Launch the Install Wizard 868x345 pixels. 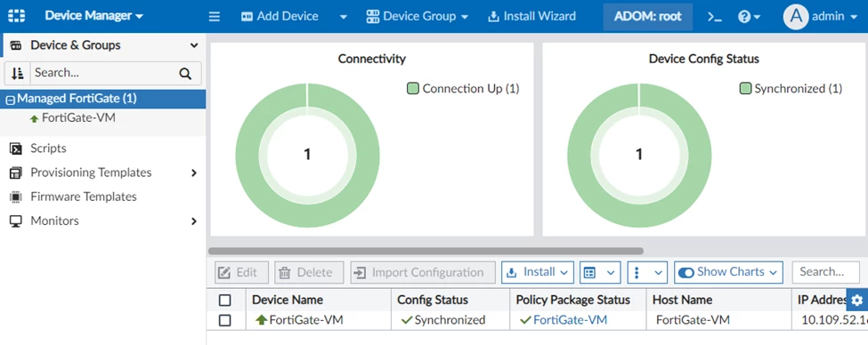(x=531, y=17)
